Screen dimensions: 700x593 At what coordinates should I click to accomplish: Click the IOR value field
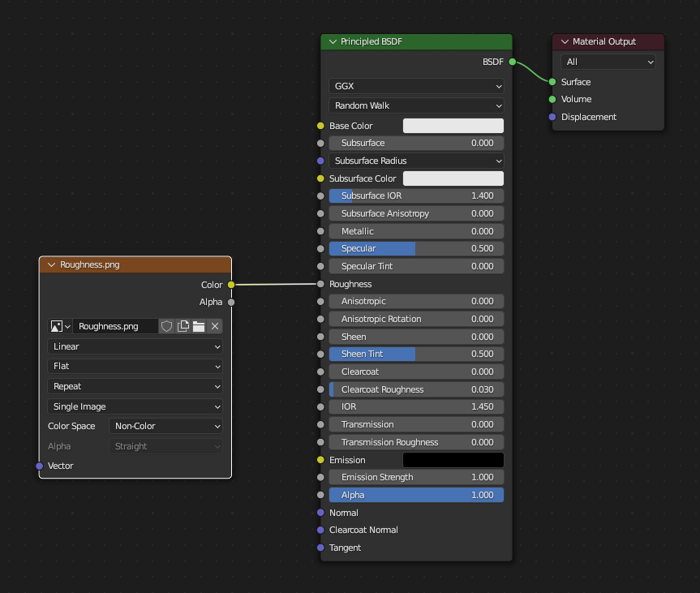(416, 406)
